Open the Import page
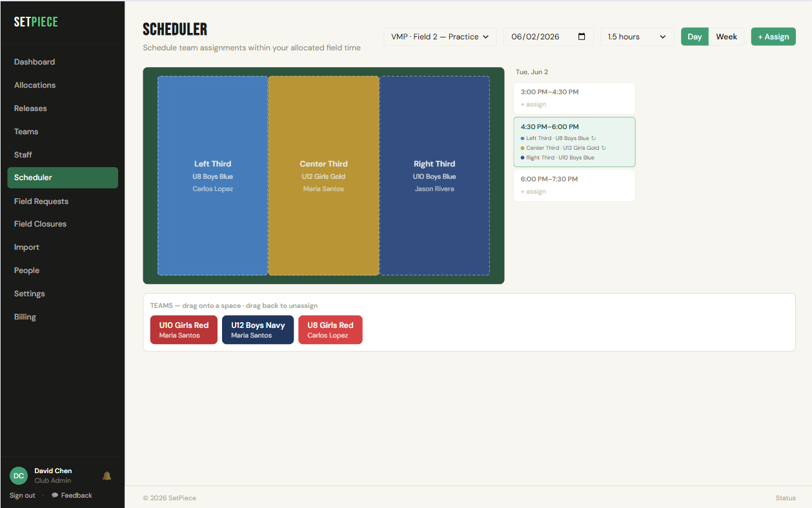Screen dimensions: 812x508 click(x=63, y=247)
